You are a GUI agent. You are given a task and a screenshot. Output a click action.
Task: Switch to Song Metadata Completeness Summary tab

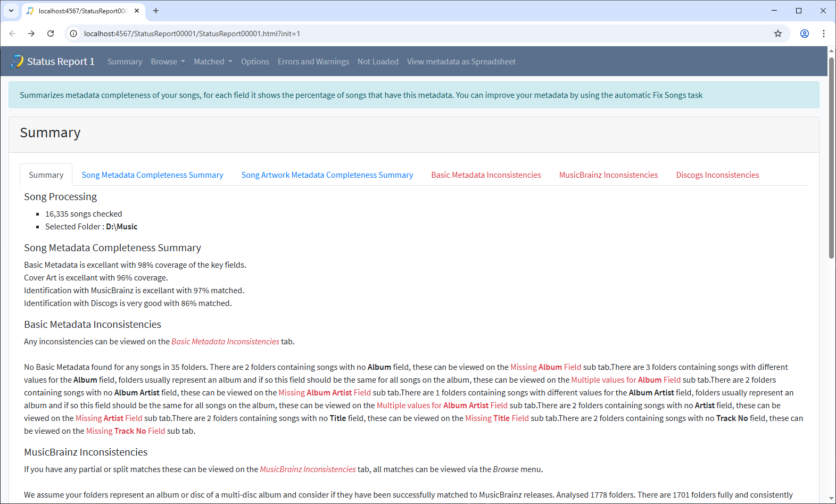[x=152, y=175]
